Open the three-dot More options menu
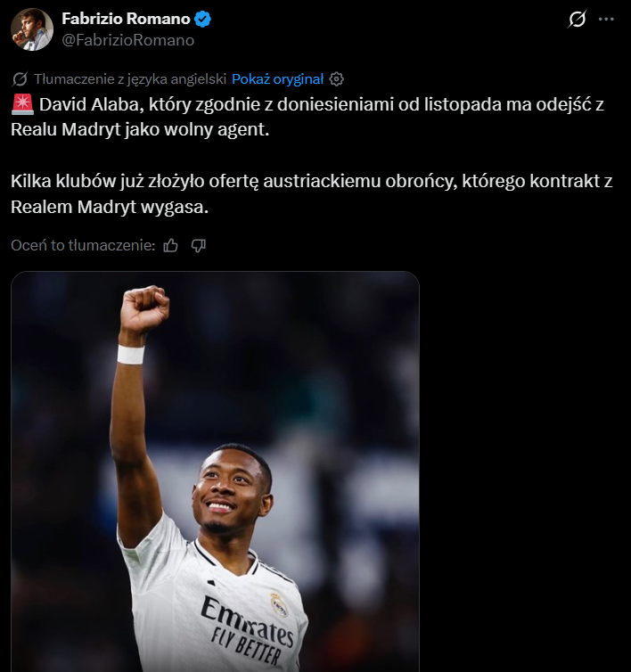 tap(607, 19)
